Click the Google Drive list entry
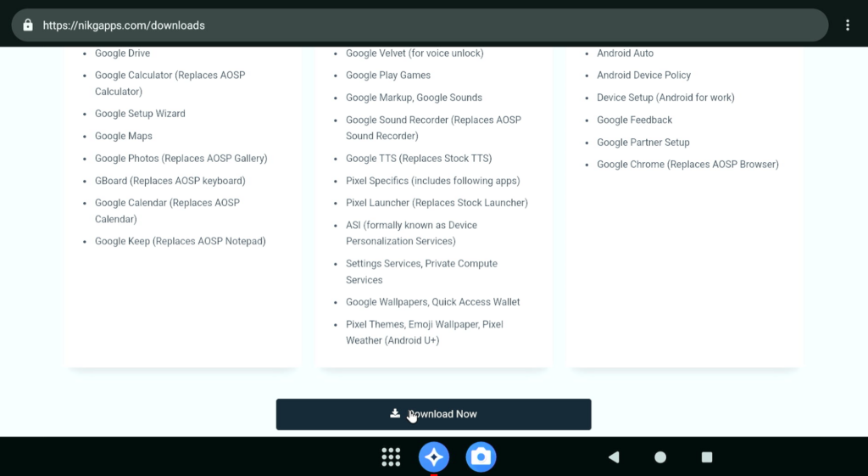The height and width of the screenshot is (476, 868). coord(122,53)
